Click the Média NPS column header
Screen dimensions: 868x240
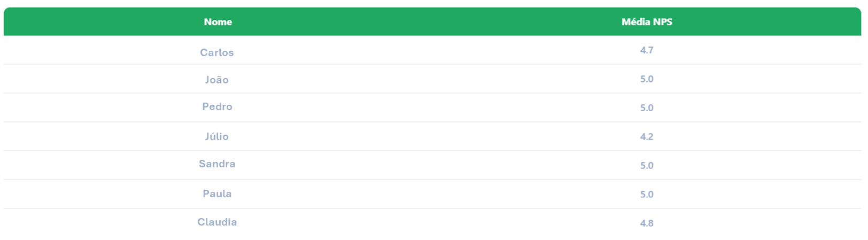[x=647, y=22]
